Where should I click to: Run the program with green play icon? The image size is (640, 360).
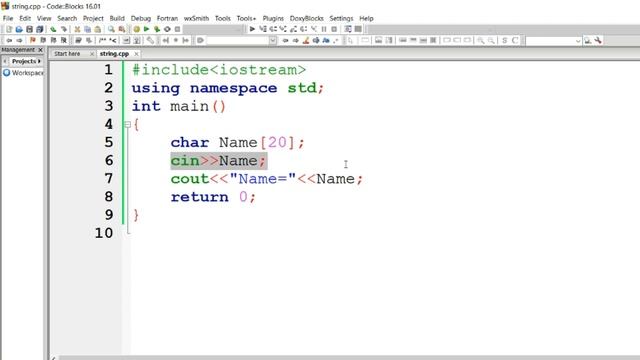(147, 29)
